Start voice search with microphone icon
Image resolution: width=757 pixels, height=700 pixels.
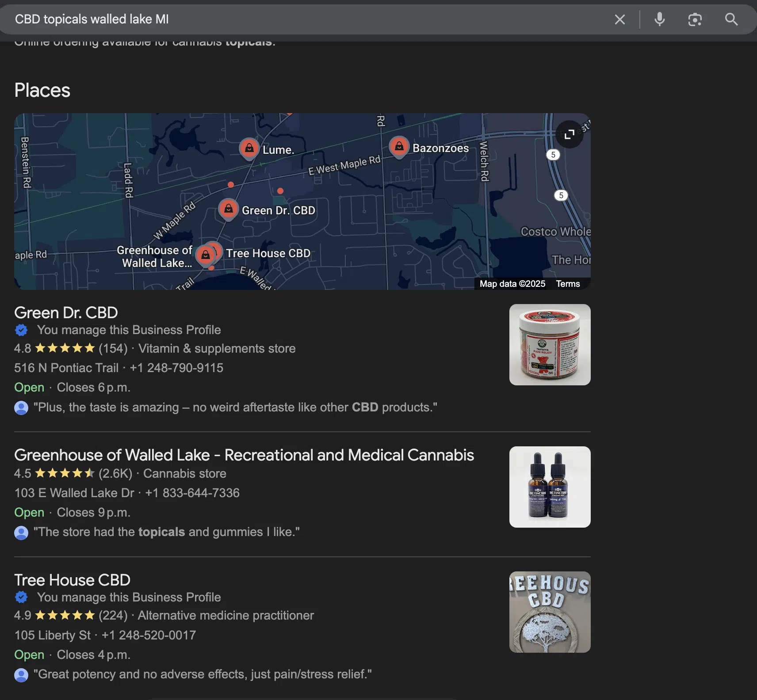coord(660,19)
